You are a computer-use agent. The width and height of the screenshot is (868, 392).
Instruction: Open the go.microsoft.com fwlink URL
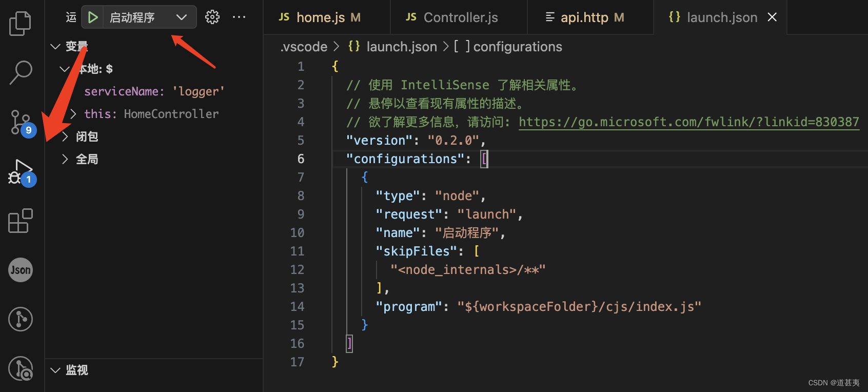(x=689, y=122)
